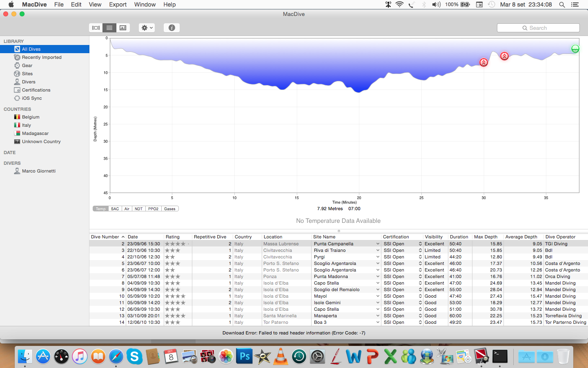Open iOS Sync in the sidebar
The image size is (588, 368).
pyautogui.click(x=31, y=98)
